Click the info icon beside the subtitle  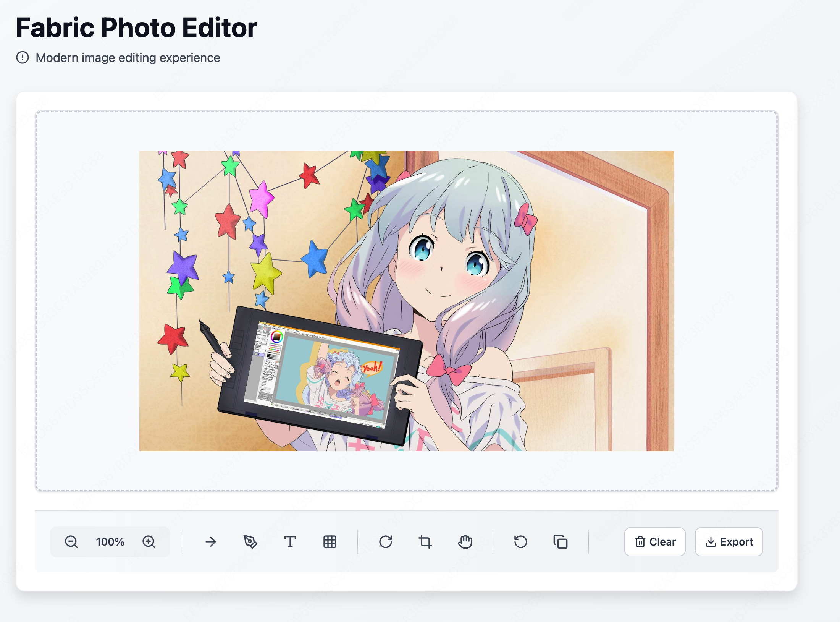pyautogui.click(x=23, y=58)
